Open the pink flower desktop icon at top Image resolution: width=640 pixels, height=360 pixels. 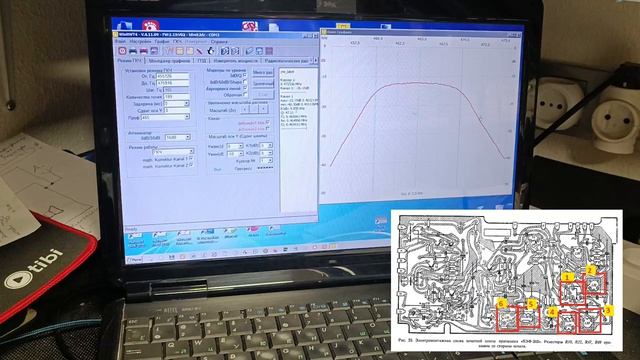(250, 26)
